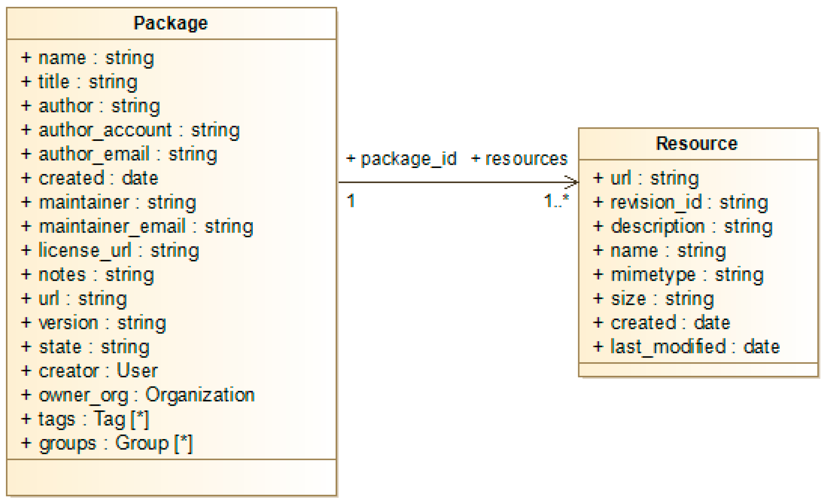The height and width of the screenshot is (504, 825).
Task: Select the author_account attribute in Package
Action: 131,131
